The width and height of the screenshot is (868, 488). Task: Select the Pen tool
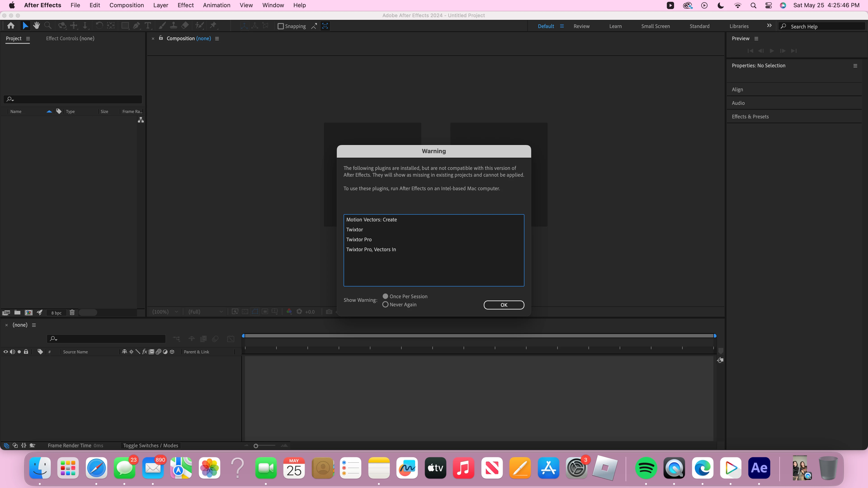(137, 26)
